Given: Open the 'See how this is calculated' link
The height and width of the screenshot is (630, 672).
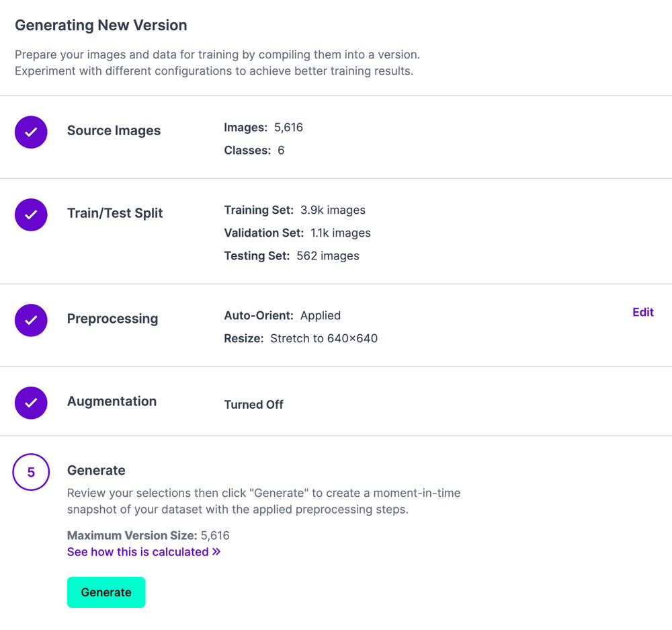Looking at the screenshot, I should coord(139,551).
